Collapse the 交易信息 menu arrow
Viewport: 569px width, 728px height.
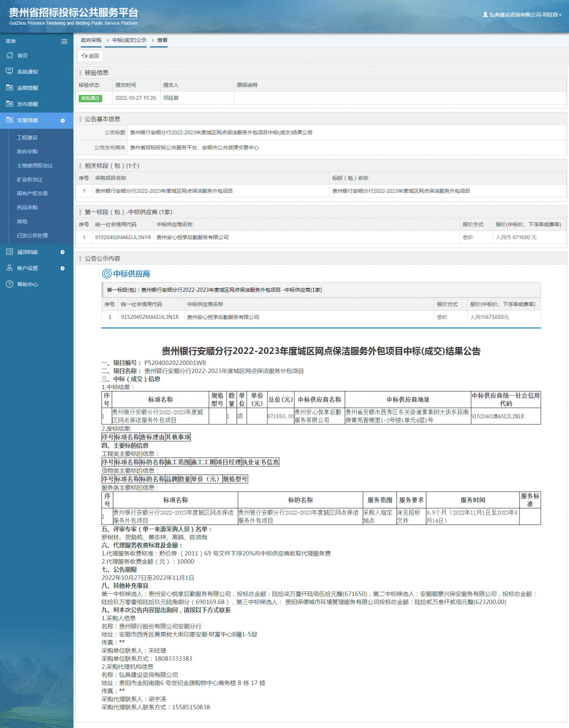63,121
